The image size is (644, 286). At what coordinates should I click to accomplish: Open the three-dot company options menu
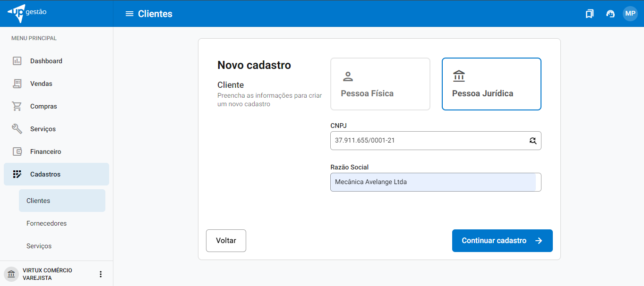point(100,274)
